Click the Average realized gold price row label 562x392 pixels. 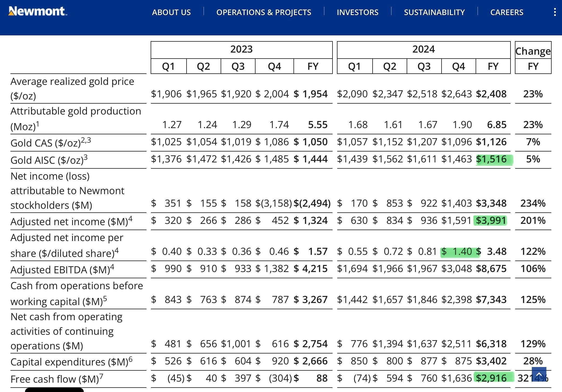(72, 88)
